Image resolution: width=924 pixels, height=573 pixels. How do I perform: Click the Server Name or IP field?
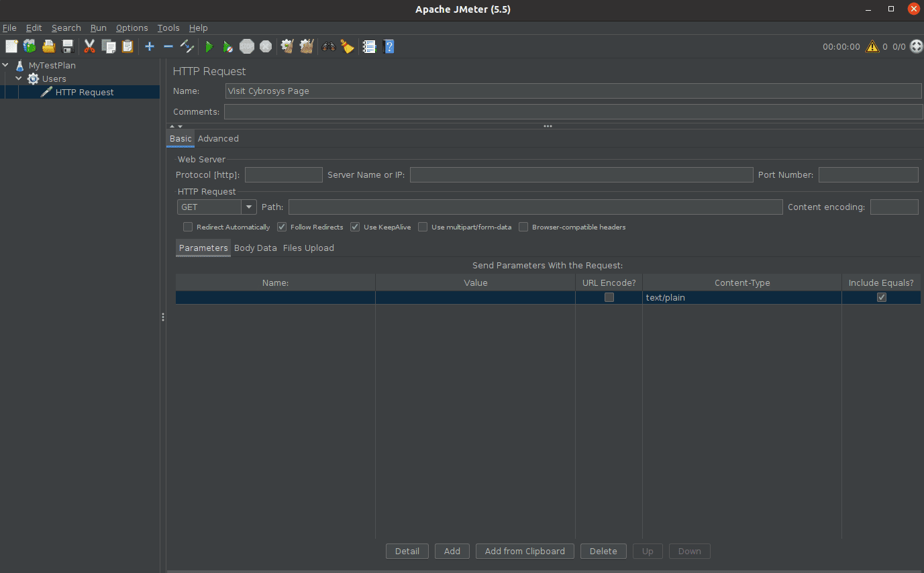point(580,174)
